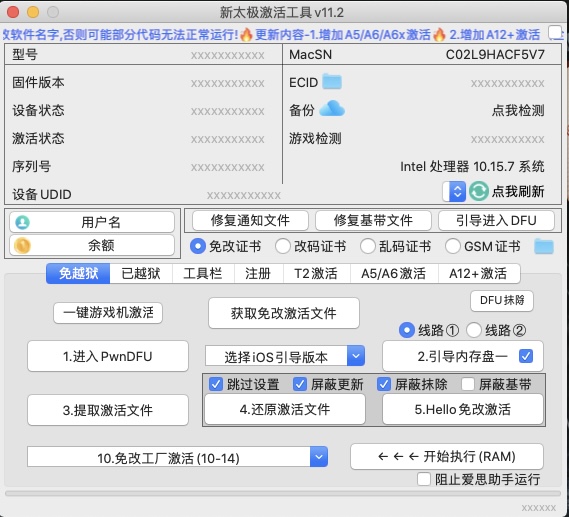Click 获取免改激活文件 button
569x517 pixels.
[284, 313]
